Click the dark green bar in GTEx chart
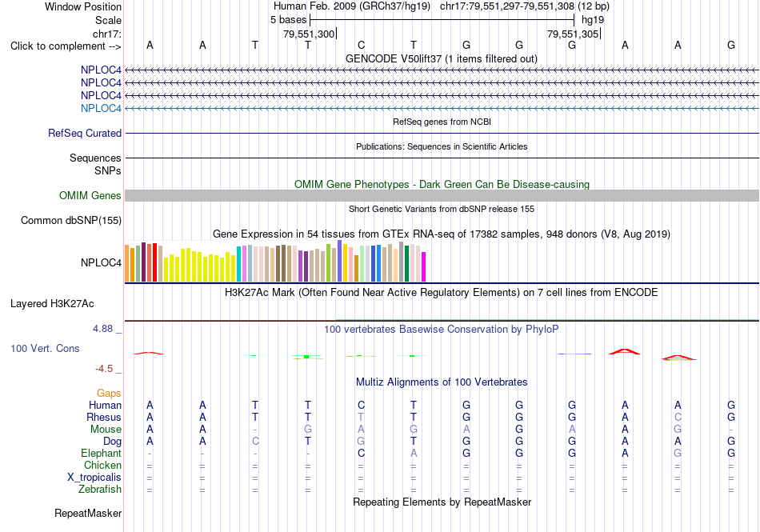This screenshot has width=760, height=532. [406, 263]
